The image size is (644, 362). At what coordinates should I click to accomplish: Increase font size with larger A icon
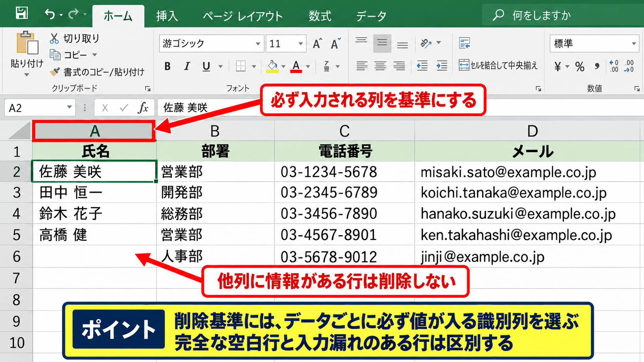(x=317, y=44)
